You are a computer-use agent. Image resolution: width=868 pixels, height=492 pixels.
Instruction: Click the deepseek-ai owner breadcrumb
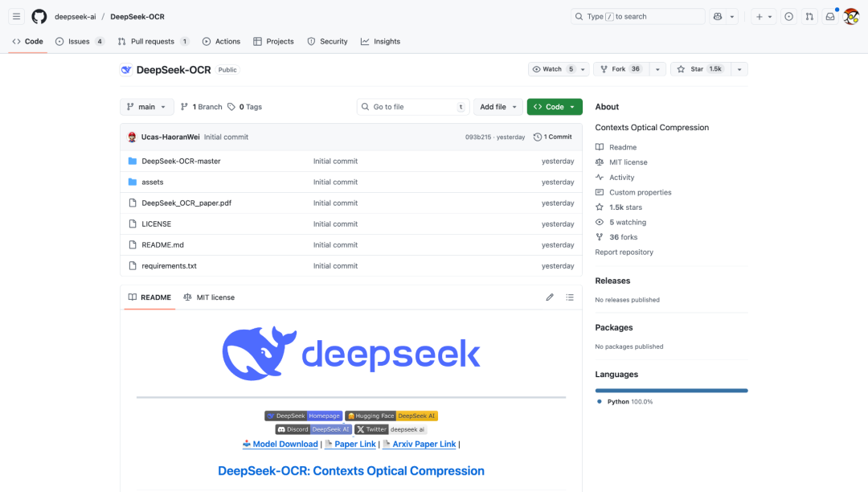pyautogui.click(x=76, y=17)
